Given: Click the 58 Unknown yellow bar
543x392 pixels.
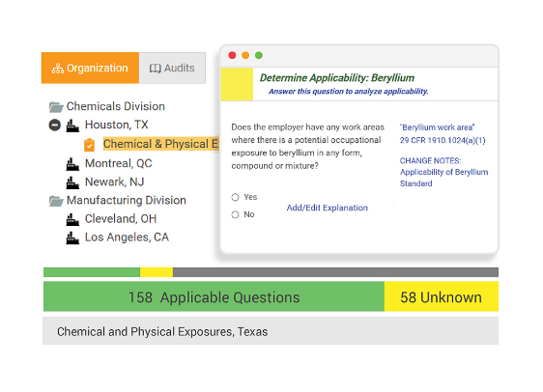Looking at the screenshot, I should pyautogui.click(x=442, y=296).
